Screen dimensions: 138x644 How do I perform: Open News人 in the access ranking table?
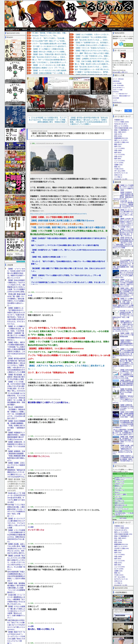pyautogui.click(x=117, y=492)
